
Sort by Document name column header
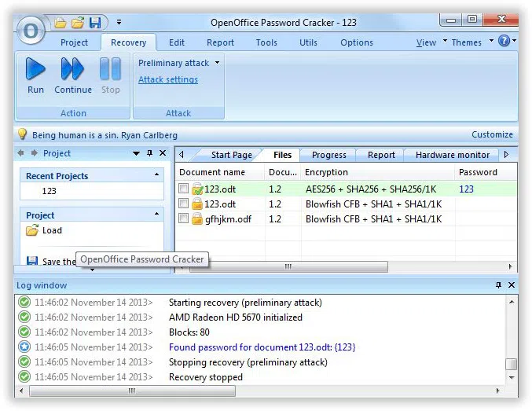(x=220, y=172)
